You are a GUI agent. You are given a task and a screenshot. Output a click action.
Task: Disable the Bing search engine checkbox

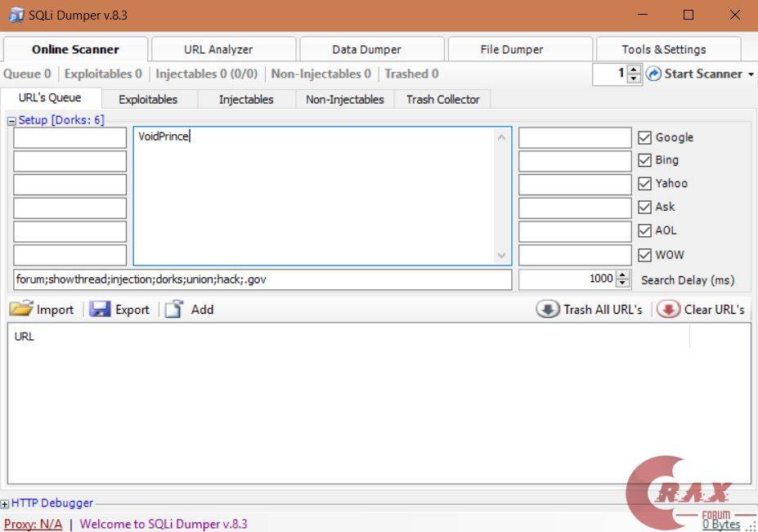644,160
